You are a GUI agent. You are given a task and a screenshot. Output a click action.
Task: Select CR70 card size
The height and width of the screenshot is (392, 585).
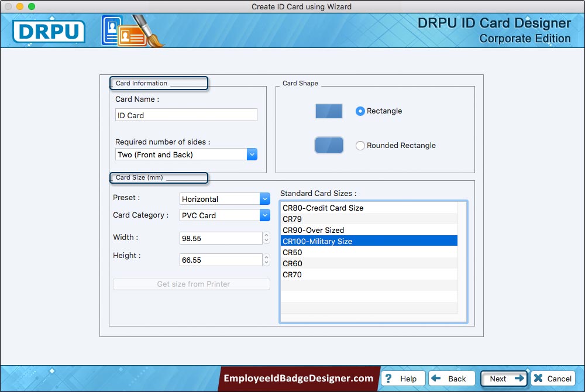[369, 274]
